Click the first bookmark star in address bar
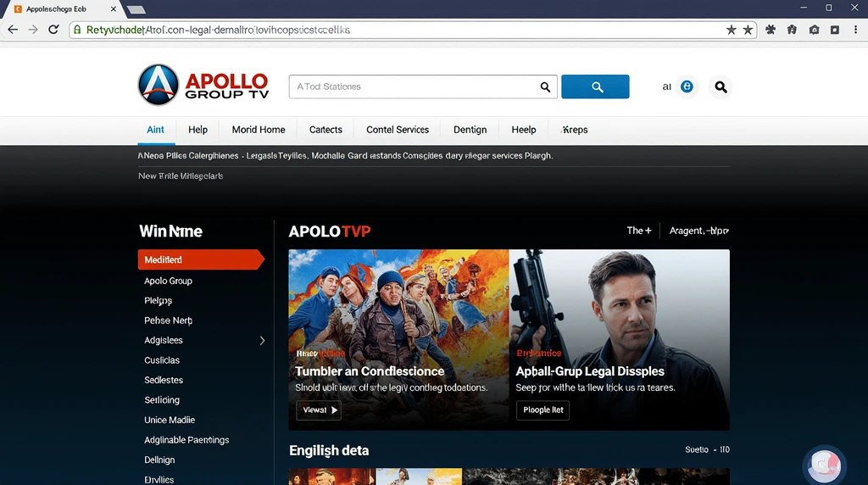The width and height of the screenshot is (868, 485). [732, 30]
